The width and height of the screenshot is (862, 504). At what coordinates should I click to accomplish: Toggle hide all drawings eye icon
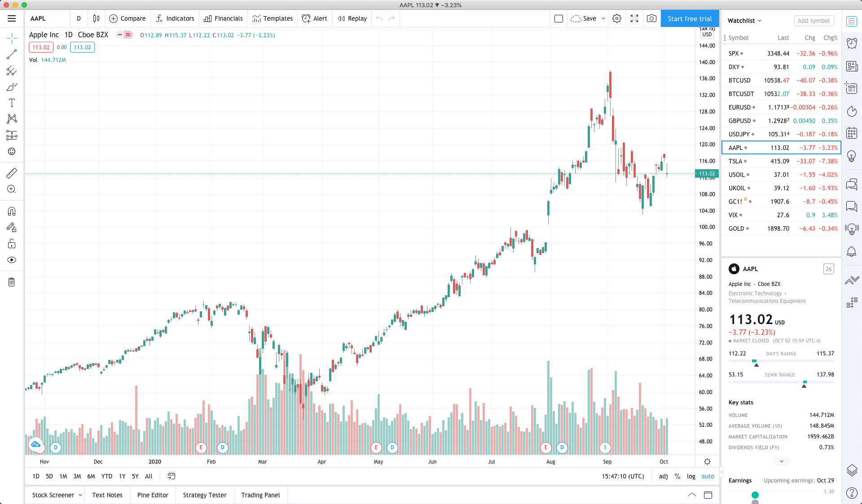(12, 260)
